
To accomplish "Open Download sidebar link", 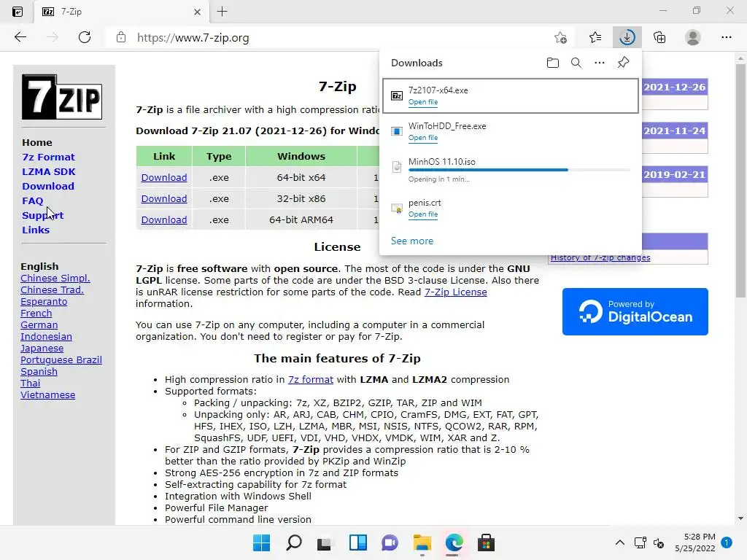I will [x=48, y=186].
